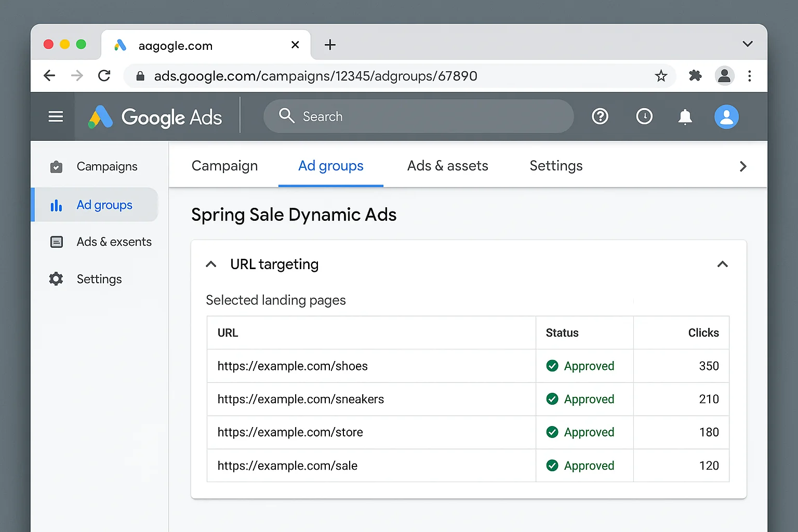
Task: Open the navigation hamburger menu
Action: pyautogui.click(x=56, y=116)
